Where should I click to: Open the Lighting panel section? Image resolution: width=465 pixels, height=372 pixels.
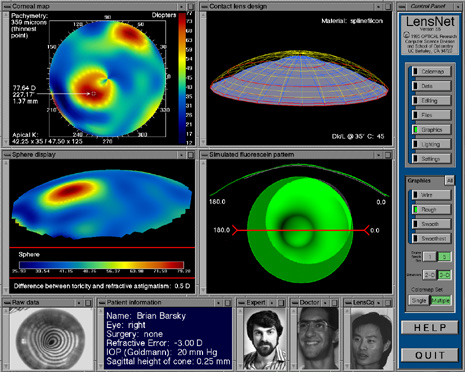click(x=432, y=144)
